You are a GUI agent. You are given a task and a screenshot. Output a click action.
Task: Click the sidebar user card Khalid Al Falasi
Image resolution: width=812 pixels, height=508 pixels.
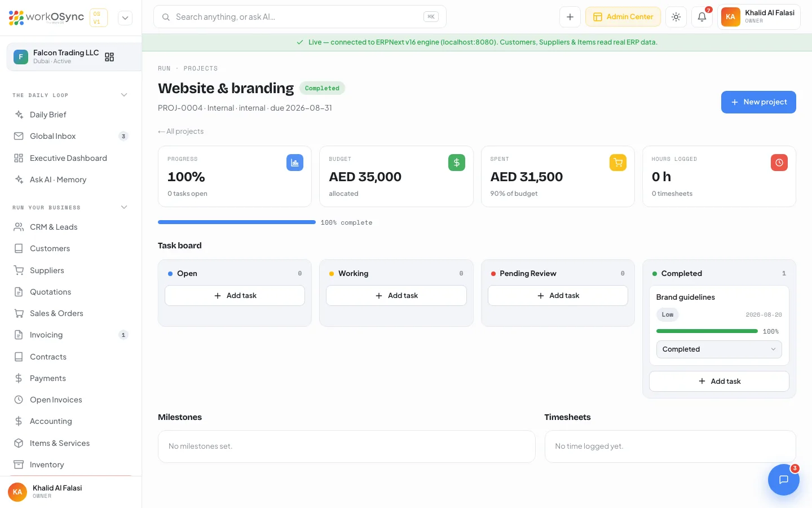tap(70, 492)
